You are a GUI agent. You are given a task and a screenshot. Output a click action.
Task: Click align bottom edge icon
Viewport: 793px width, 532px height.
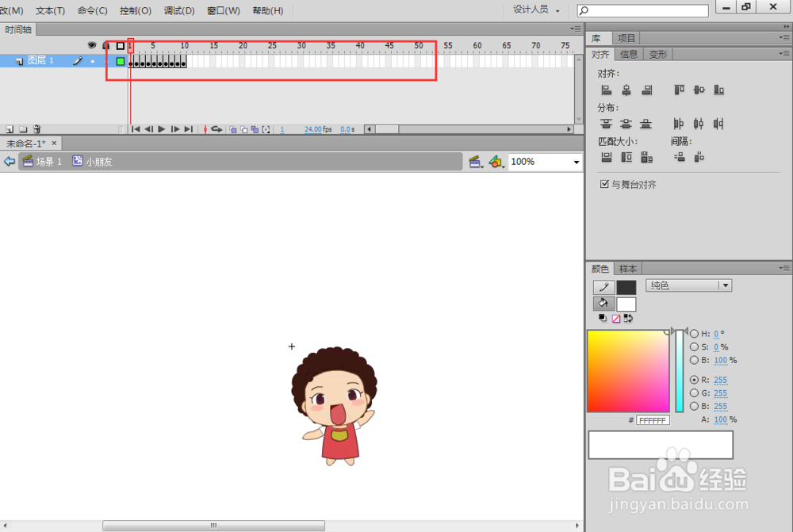pos(718,90)
